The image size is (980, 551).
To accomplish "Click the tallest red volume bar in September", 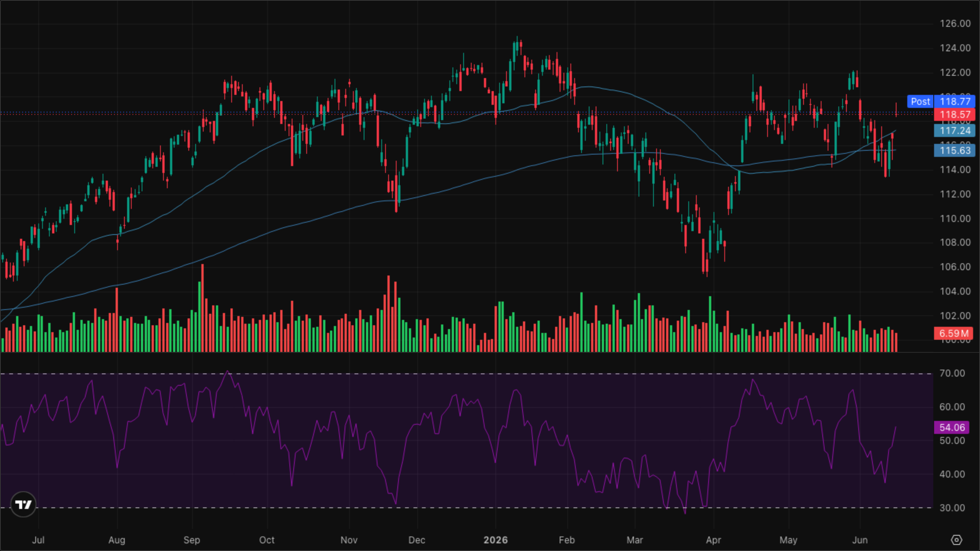I will (x=203, y=308).
